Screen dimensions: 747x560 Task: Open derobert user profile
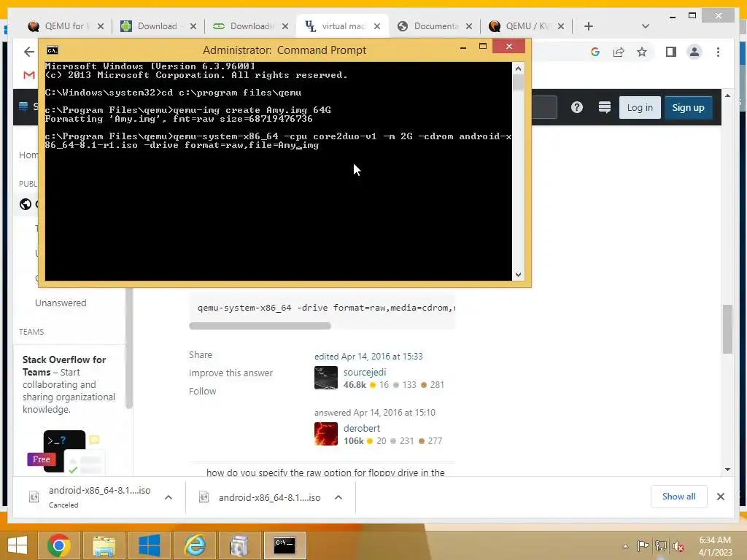point(362,429)
